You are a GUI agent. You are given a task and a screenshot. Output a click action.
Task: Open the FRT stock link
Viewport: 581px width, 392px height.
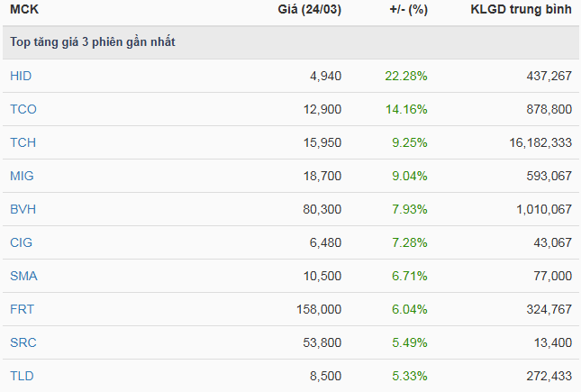[22, 309]
